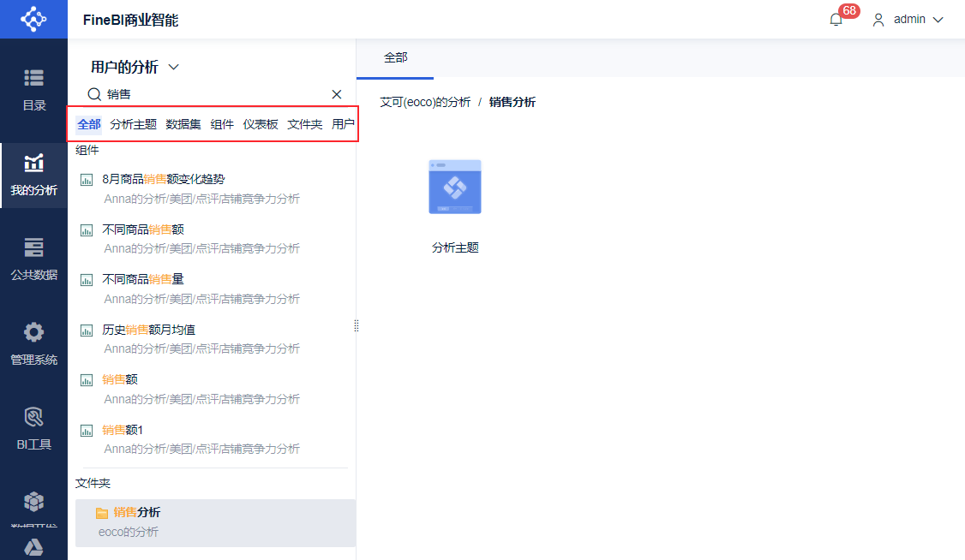Screen dimensions: 965x560
Task: Click the folder icon of 销售分析
Action: coord(102,513)
